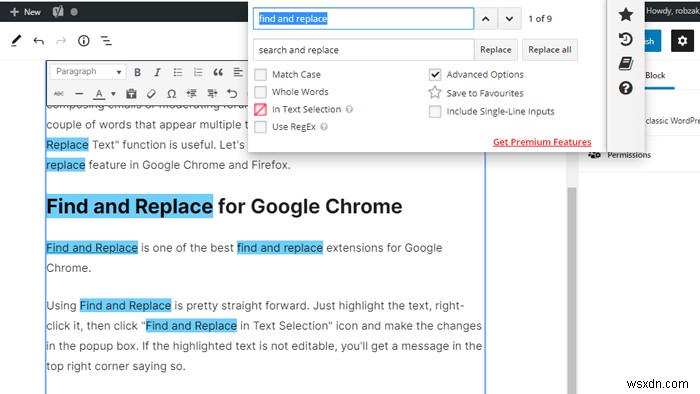Click the Replace button
Image resolution: width=700 pixels, height=394 pixels.
point(496,50)
